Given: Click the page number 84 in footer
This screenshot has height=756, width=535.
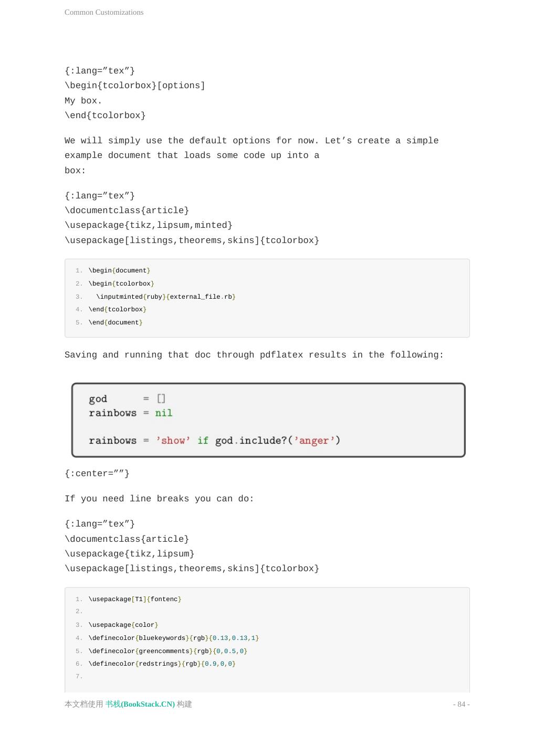Looking at the screenshot, I should [461, 704].
